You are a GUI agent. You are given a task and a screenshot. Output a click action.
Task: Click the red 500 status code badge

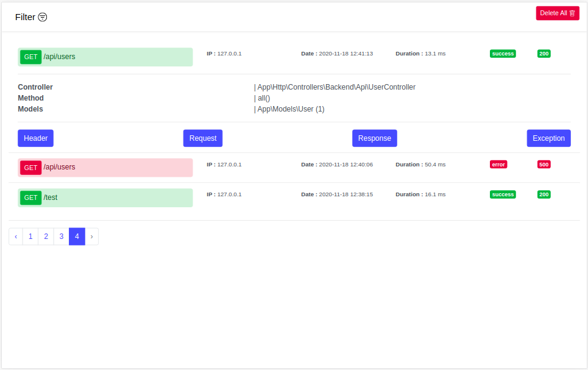tap(544, 165)
